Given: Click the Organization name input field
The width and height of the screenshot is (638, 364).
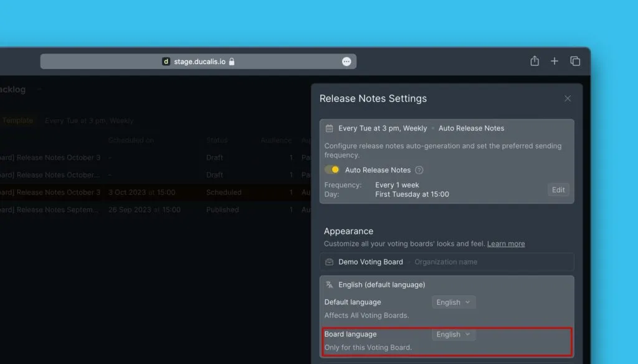Looking at the screenshot, I should pyautogui.click(x=486, y=262).
